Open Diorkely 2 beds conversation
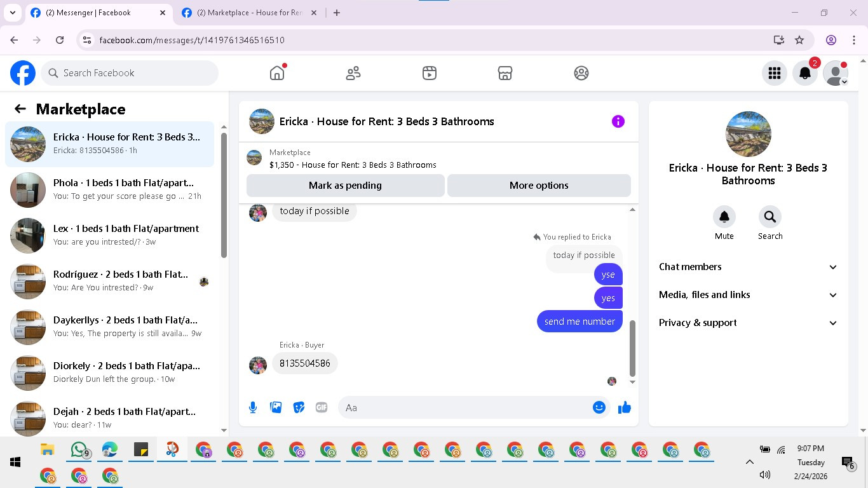The height and width of the screenshot is (488, 868). coord(110,373)
